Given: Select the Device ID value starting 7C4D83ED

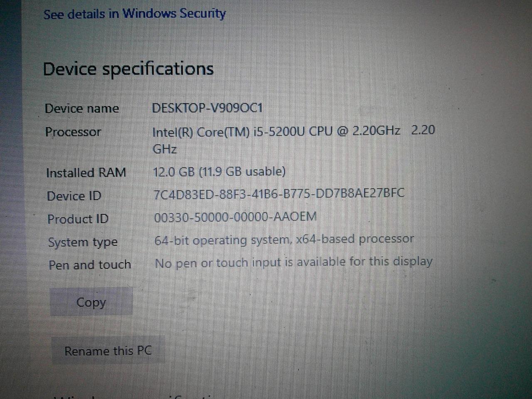Looking at the screenshot, I should (279, 194).
